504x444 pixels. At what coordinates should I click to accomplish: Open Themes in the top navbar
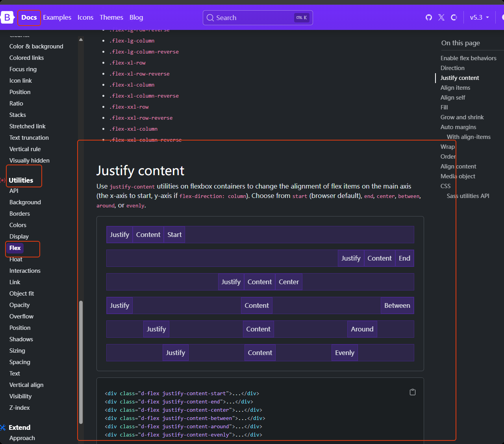(x=111, y=17)
